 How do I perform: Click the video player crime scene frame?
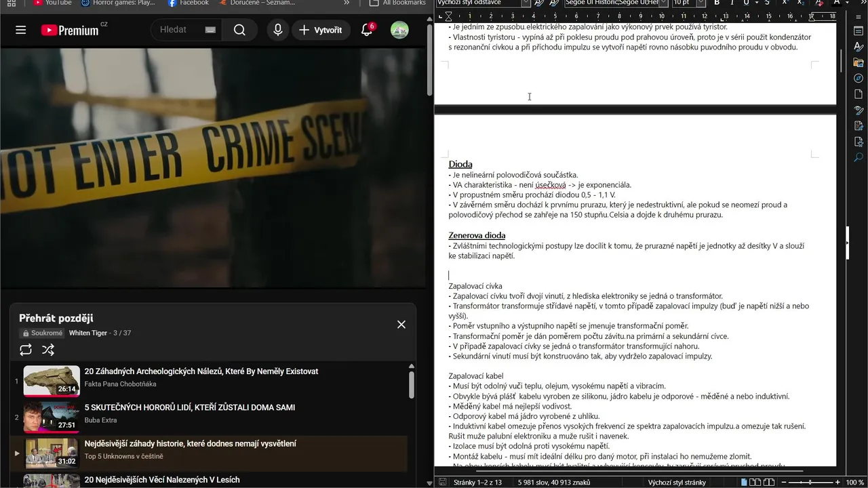(x=213, y=168)
